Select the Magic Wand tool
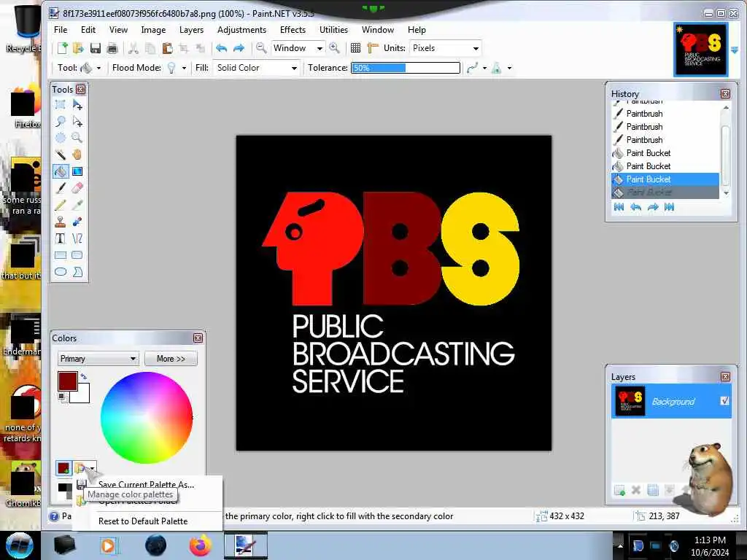This screenshot has height=560, width=747. [x=61, y=155]
